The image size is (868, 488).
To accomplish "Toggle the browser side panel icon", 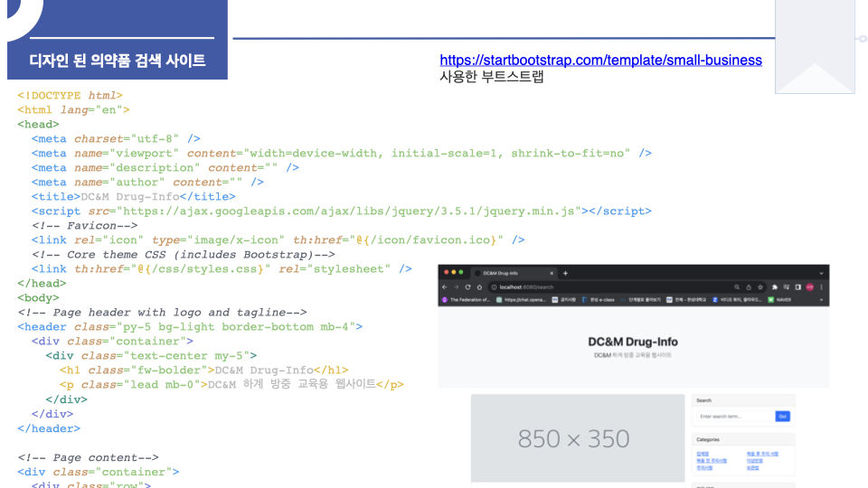I will (x=797, y=287).
